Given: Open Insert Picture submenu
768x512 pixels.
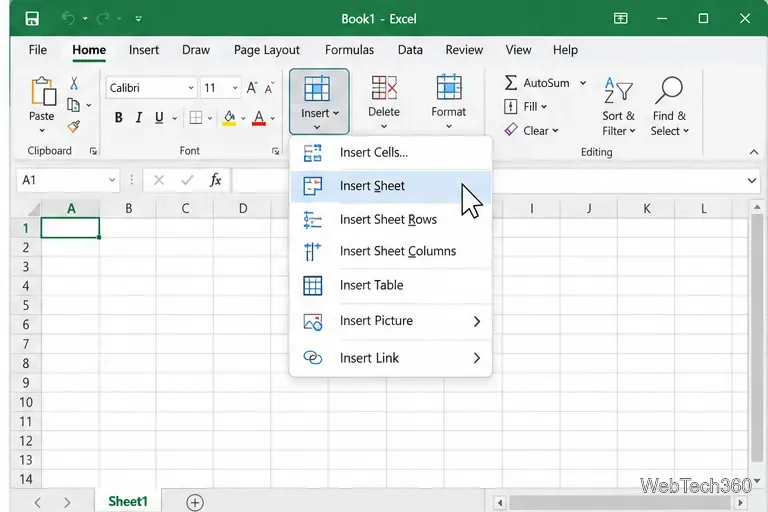Looking at the screenshot, I should (391, 321).
